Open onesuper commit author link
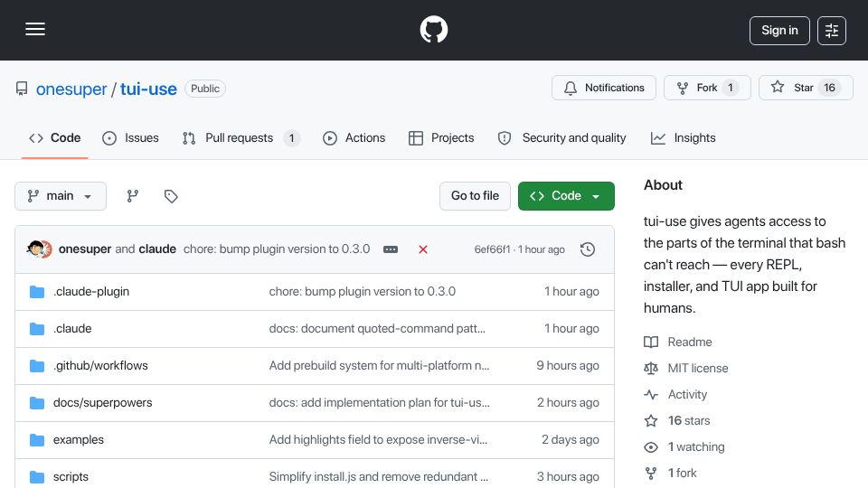The width and height of the screenshot is (868, 488). [x=85, y=249]
